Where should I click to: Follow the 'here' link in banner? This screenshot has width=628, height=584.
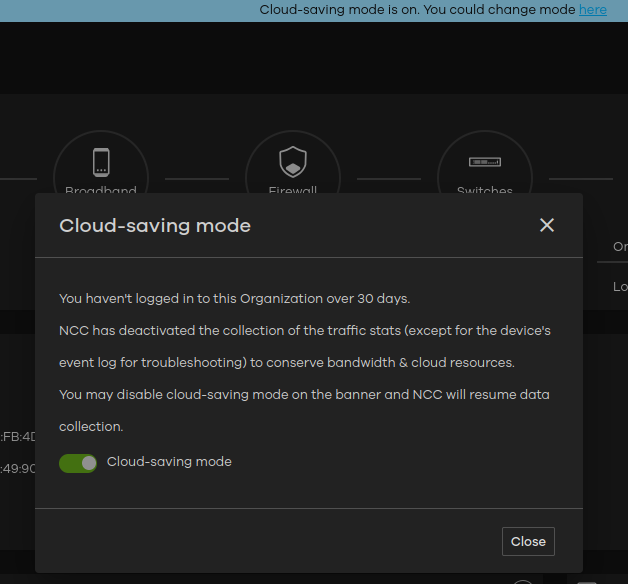click(x=593, y=9)
